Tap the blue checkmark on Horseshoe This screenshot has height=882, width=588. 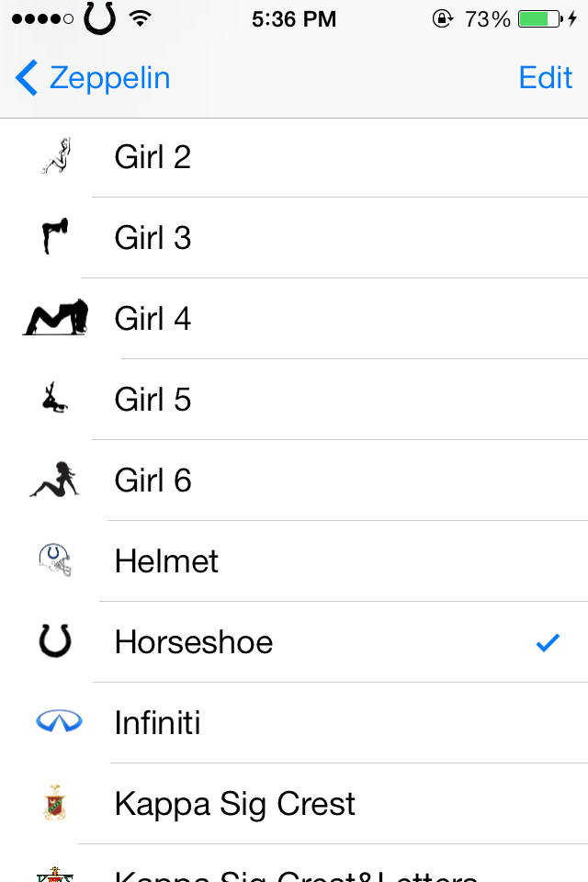(x=548, y=642)
